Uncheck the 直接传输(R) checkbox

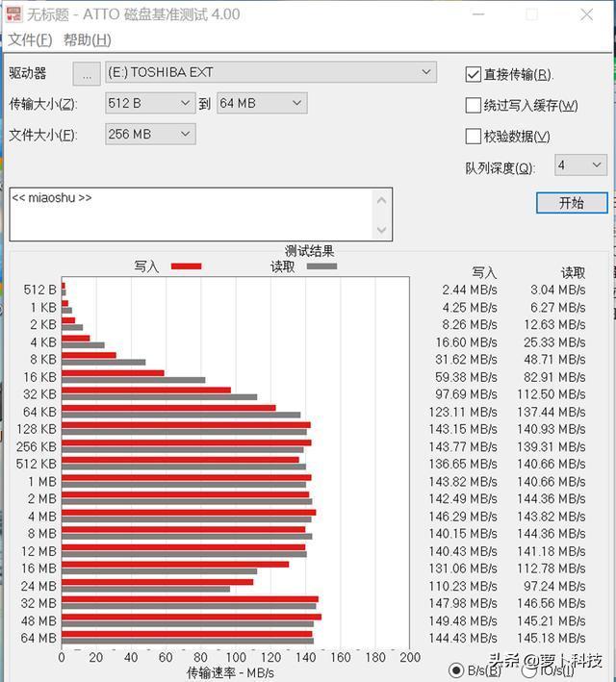pos(473,74)
